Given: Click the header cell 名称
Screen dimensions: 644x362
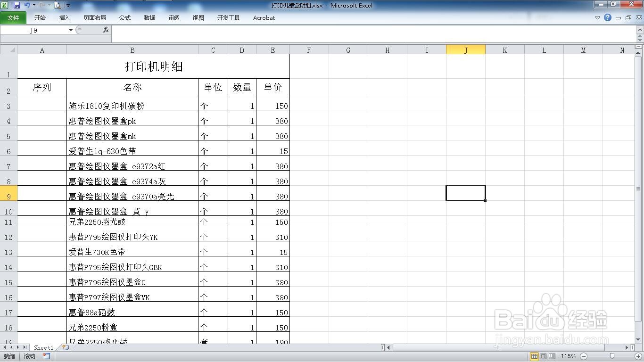Looking at the screenshot, I should point(132,87).
